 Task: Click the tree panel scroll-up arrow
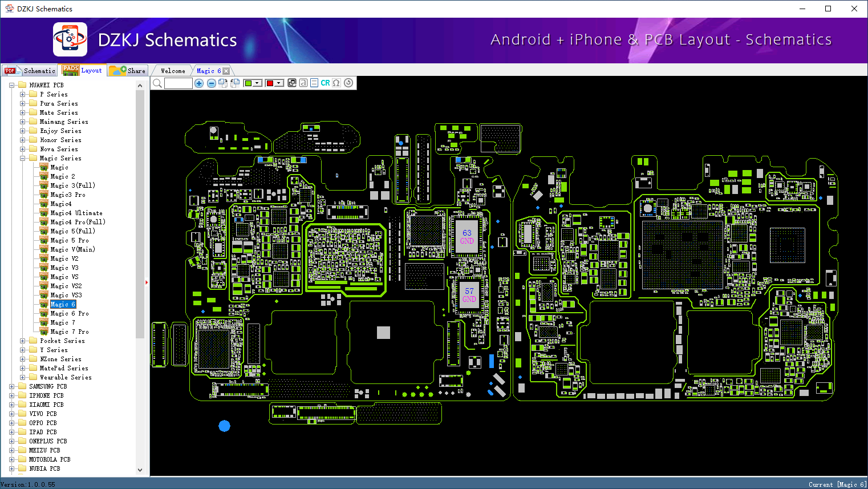click(x=140, y=86)
